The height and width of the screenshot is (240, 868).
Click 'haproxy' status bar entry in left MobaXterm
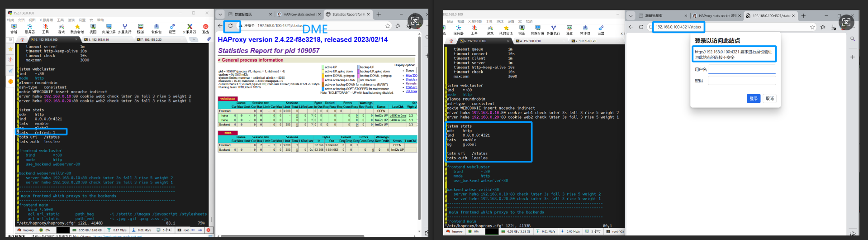point(26,230)
